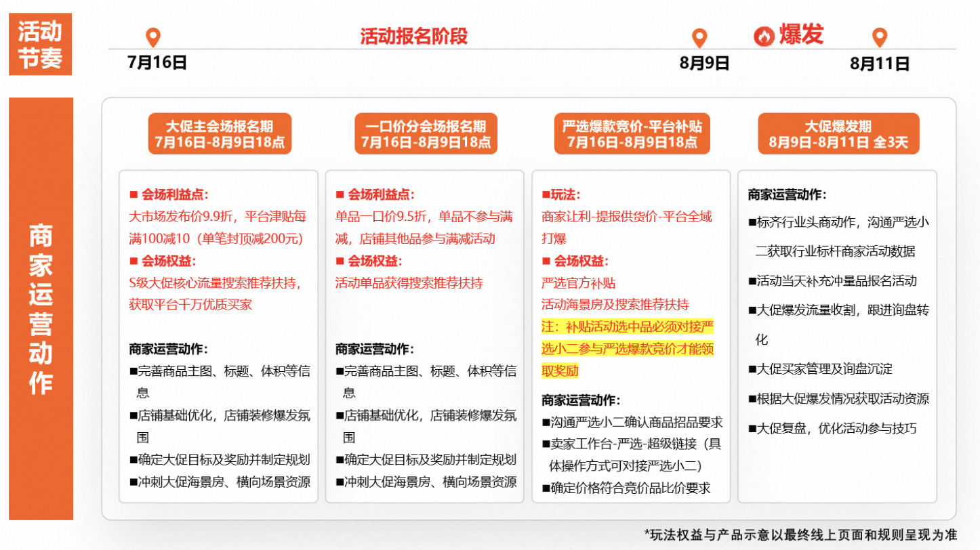Open the 一口价分会场报名期 header button
Screen dimensions: 980x550
tap(426, 133)
